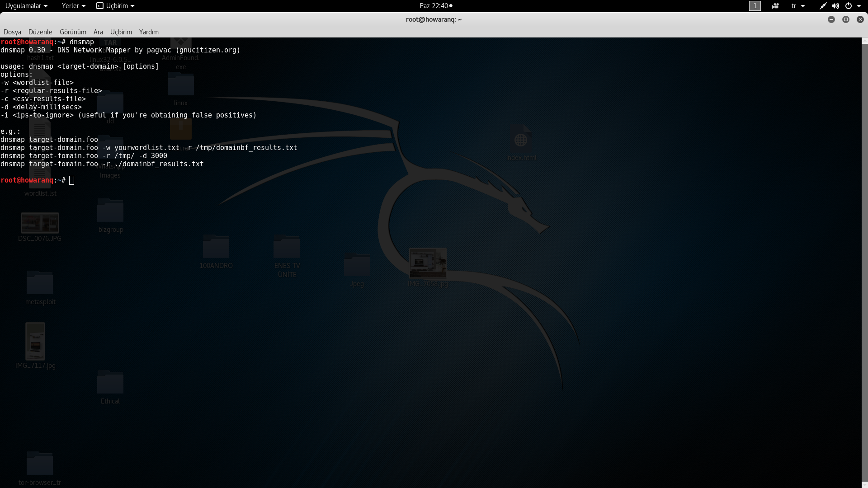Click the index.html file icon on desktop
Screen dimensions: 868x488
521,138
